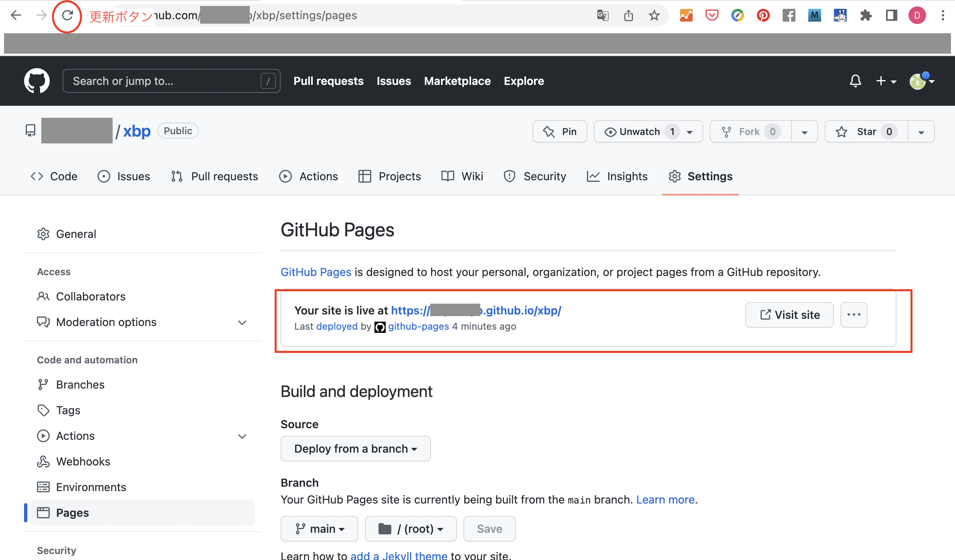
Task: Click the Visit site button
Action: point(789,315)
